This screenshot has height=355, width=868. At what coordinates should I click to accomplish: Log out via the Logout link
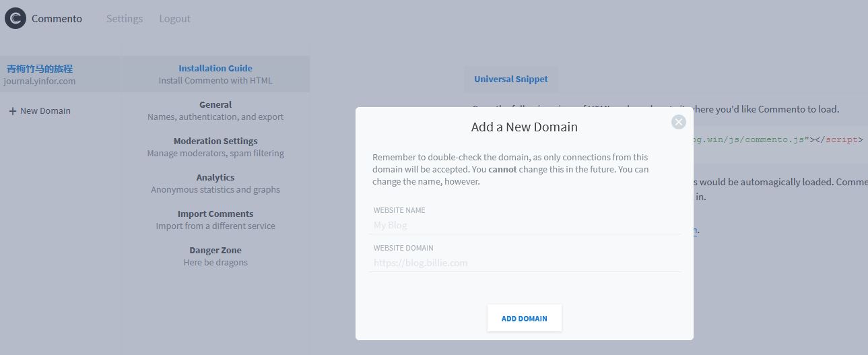174,19
